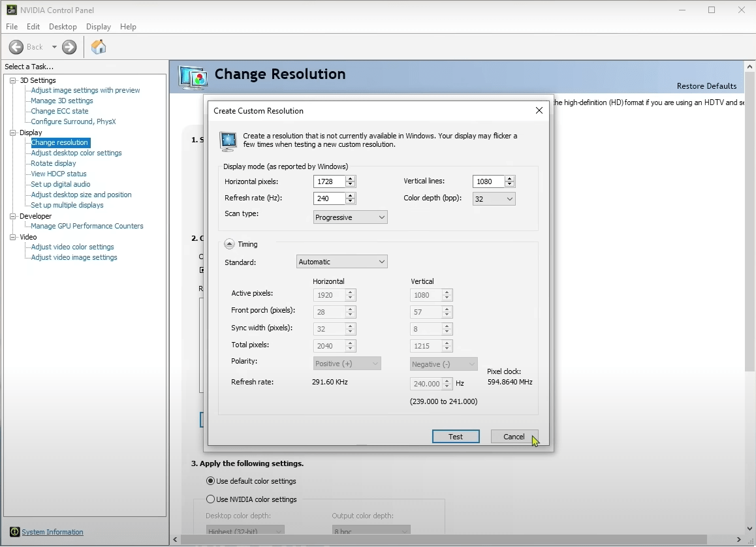Screen dimensions: 756x547
Task: Click the vertical scrollbar down arrow
Action: coord(749,529)
